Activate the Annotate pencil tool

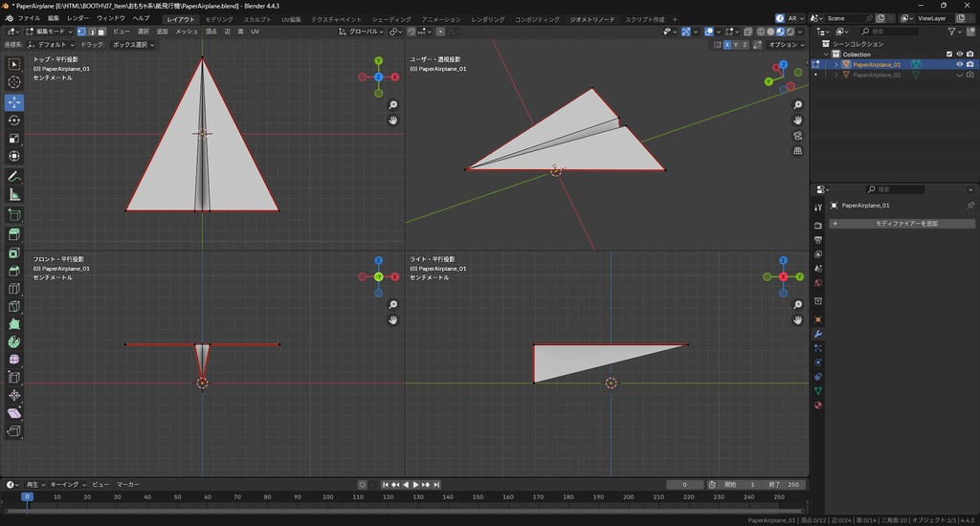(14, 177)
